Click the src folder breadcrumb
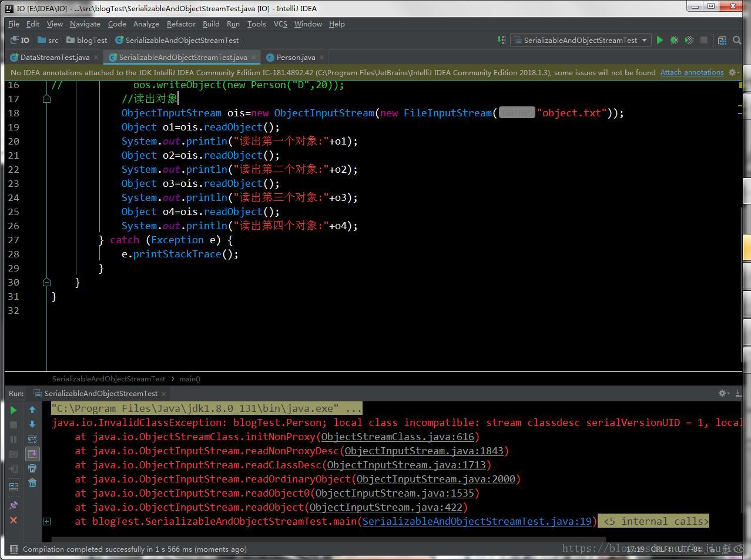This screenshot has height=560, width=751. tap(48, 40)
